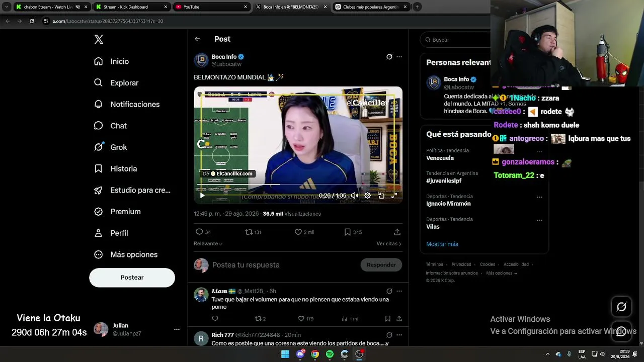
Task: Open Grok icon on Boca Info post
Action: [389, 57]
